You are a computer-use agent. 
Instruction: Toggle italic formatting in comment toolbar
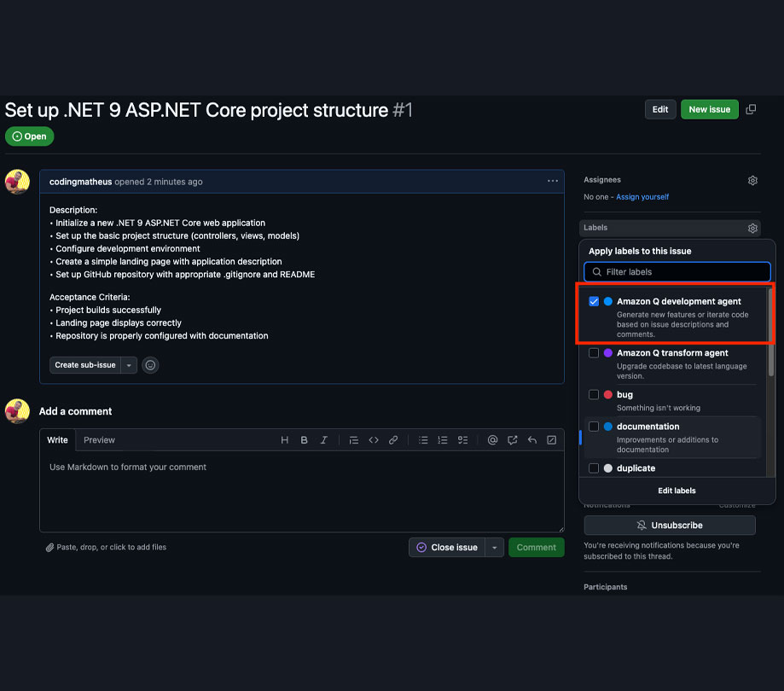point(324,440)
